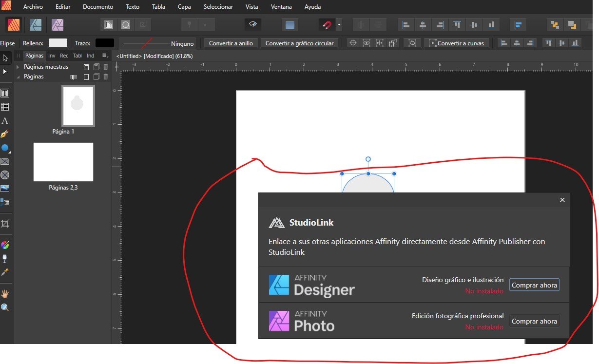Select the Move tool arrow
This screenshot has height=364, width=599.
point(5,58)
